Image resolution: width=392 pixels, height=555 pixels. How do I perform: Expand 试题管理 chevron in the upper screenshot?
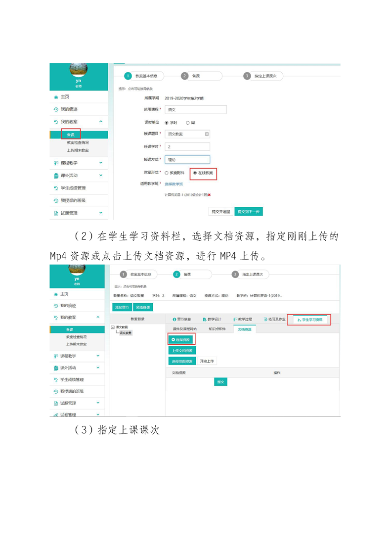(x=100, y=213)
